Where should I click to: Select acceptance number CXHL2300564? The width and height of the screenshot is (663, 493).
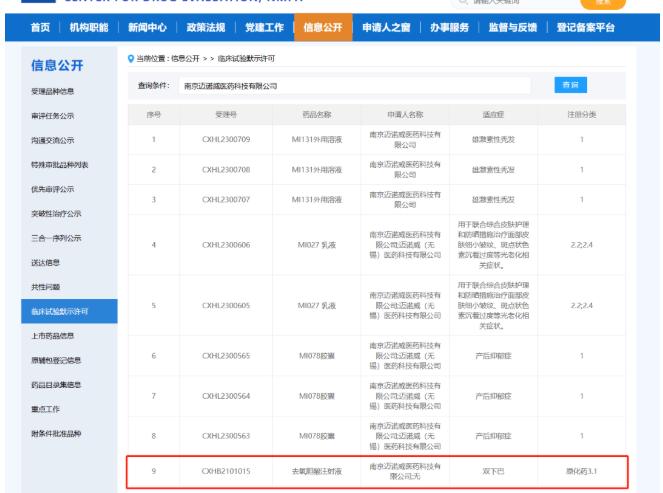[226, 396]
